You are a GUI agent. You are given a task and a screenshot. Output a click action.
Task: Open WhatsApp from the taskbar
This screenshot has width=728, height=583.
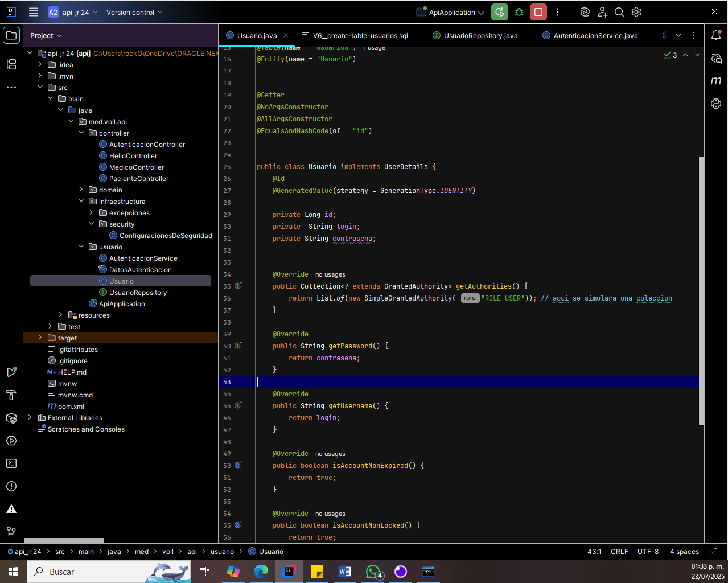pos(373,572)
